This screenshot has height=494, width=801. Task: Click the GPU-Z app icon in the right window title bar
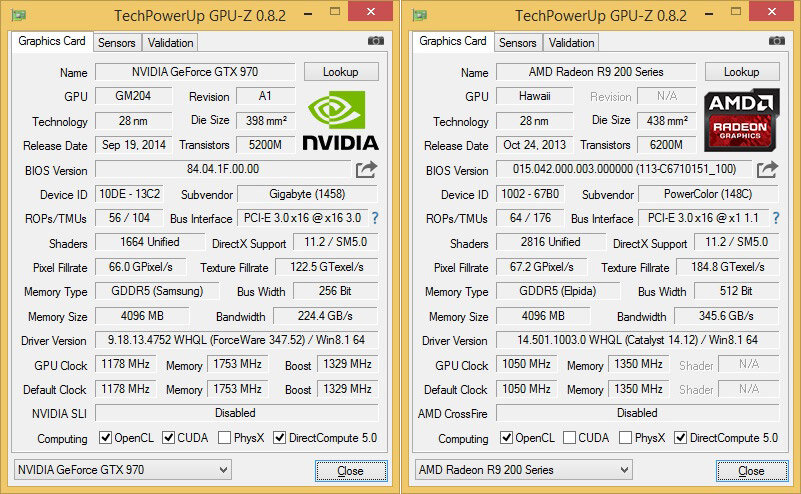tap(420, 15)
